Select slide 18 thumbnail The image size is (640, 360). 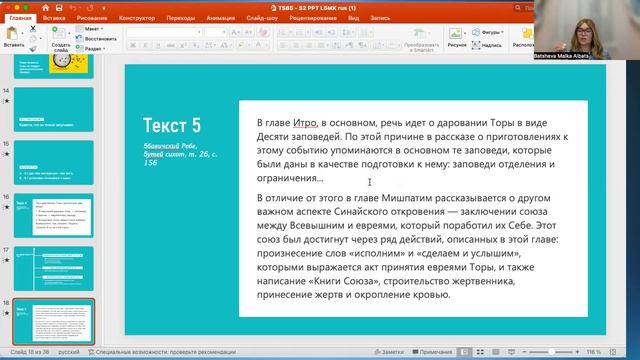53,322
